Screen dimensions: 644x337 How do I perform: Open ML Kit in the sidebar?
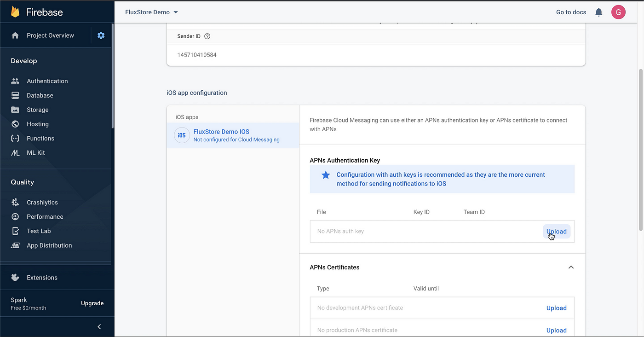click(35, 152)
